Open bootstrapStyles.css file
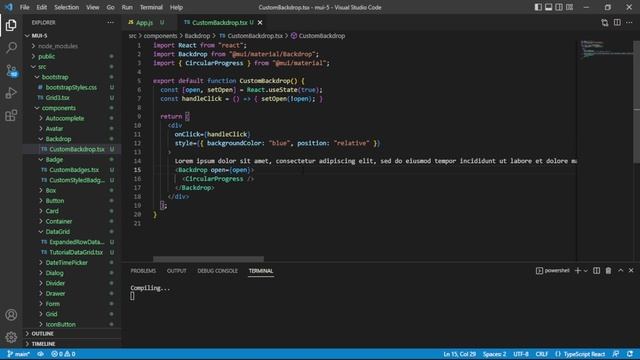Viewport: 640px width, 360px height. pyautogui.click(x=72, y=87)
